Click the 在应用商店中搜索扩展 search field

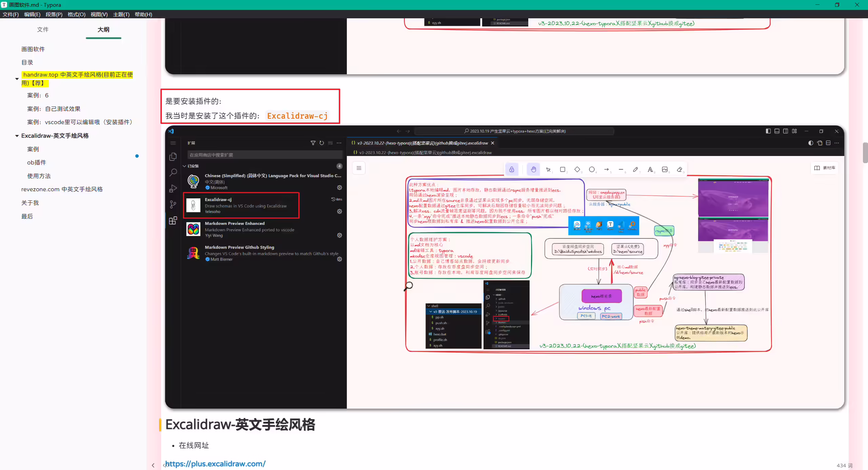(264, 155)
